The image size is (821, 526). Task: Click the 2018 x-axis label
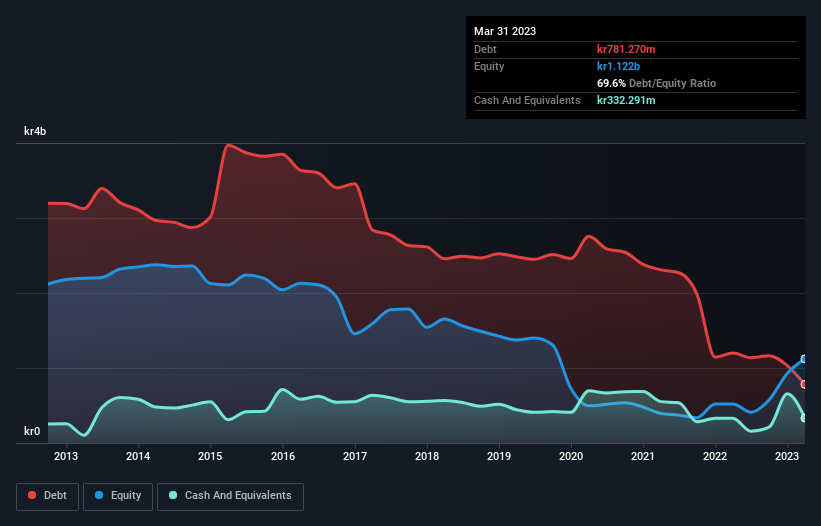tap(427, 456)
